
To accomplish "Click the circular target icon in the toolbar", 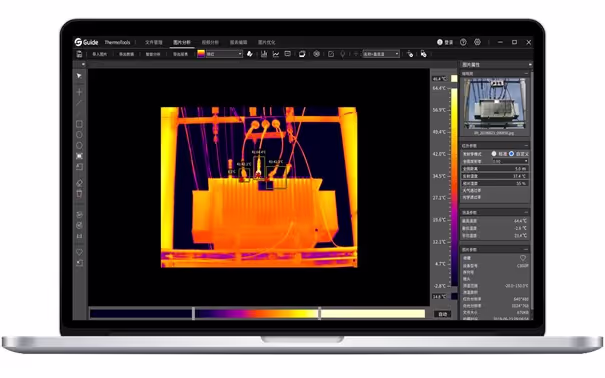I will coord(316,54).
